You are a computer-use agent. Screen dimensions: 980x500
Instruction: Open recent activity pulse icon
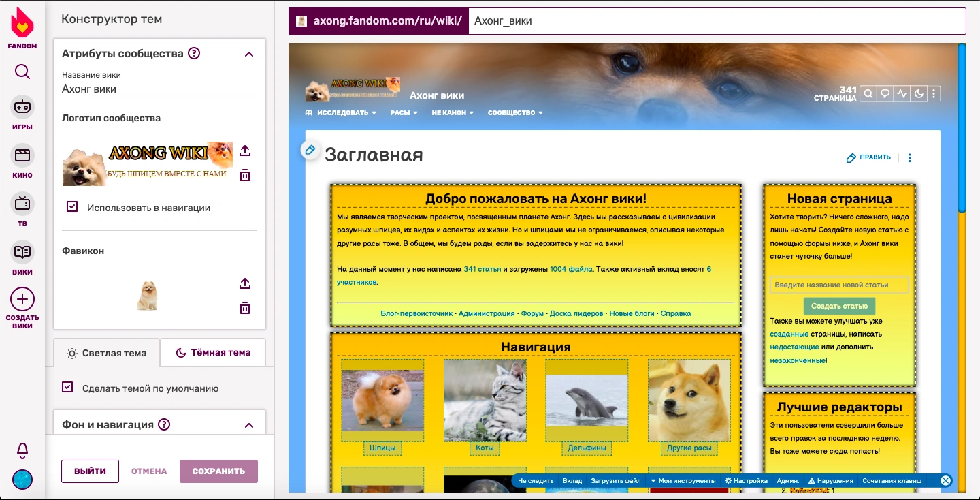(902, 94)
